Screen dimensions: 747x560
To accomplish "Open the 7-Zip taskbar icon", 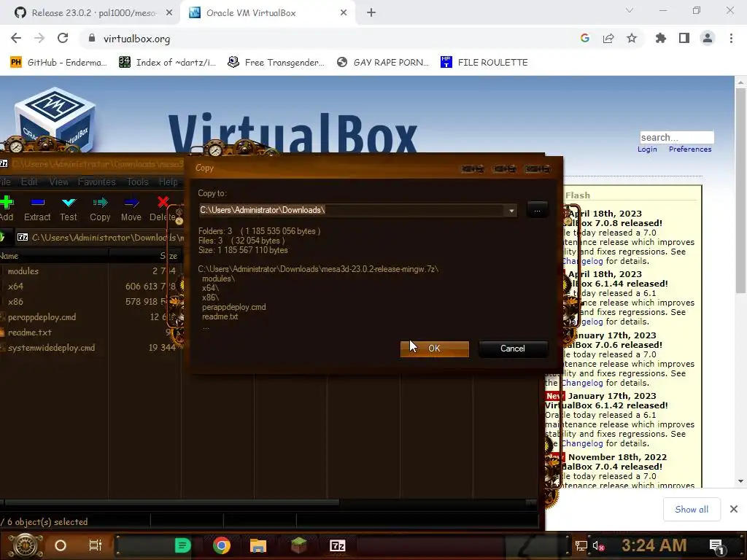I will pyautogui.click(x=337, y=545).
